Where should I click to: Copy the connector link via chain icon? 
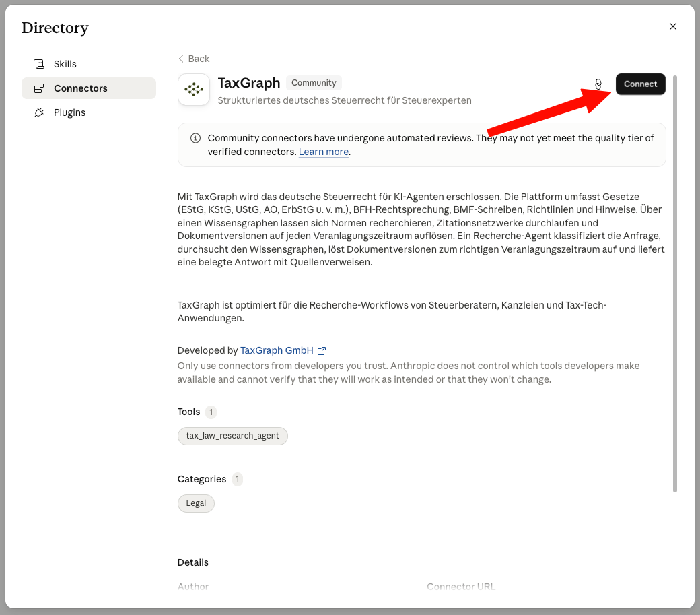[x=598, y=84]
